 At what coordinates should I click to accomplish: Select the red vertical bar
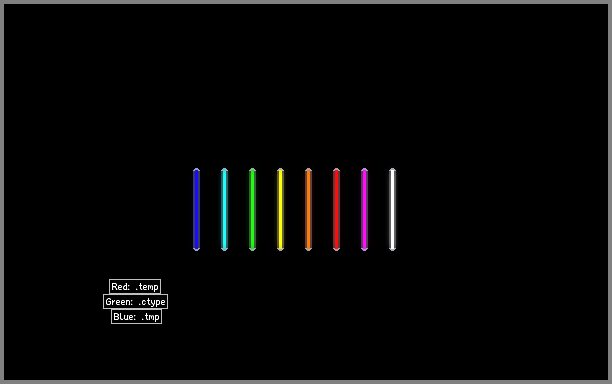point(336,210)
